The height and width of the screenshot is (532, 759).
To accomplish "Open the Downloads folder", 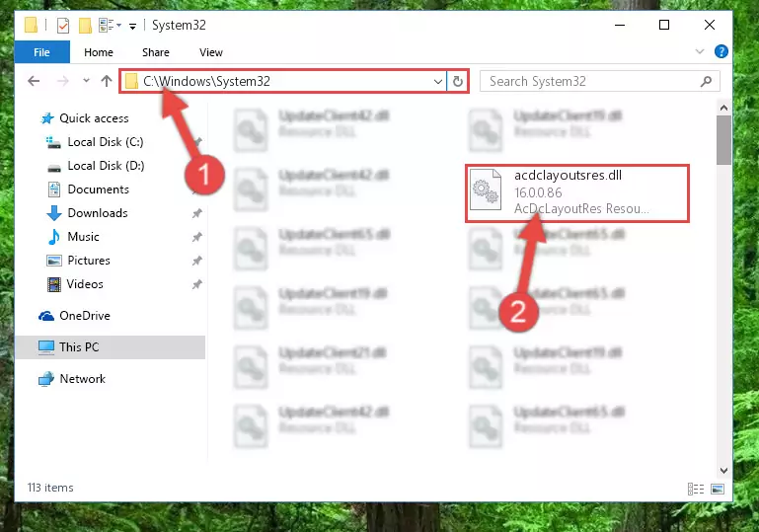I will tap(98, 213).
